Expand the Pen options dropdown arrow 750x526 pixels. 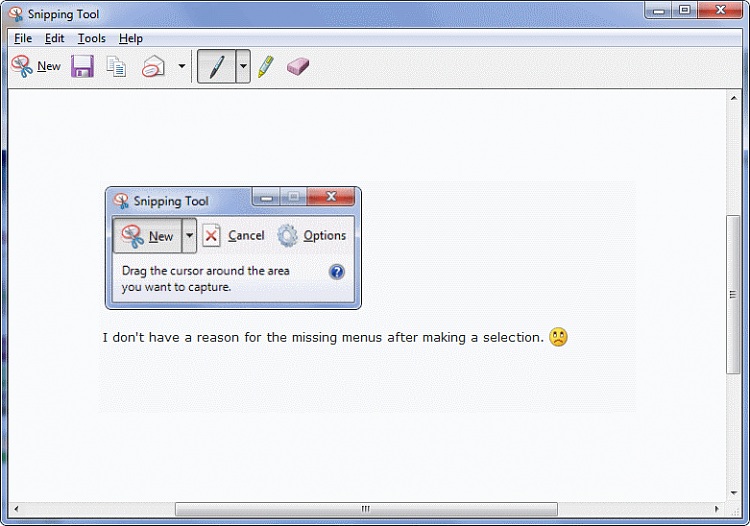pos(243,66)
